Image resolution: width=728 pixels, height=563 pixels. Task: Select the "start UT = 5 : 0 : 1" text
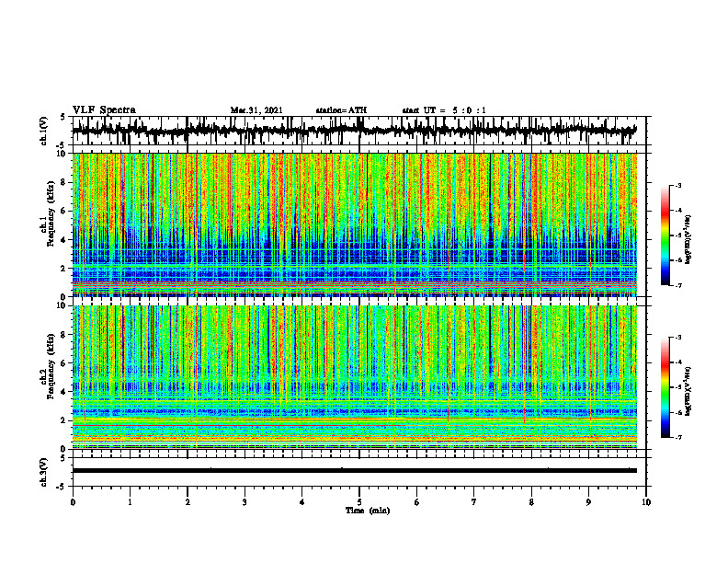click(x=444, y=110)
